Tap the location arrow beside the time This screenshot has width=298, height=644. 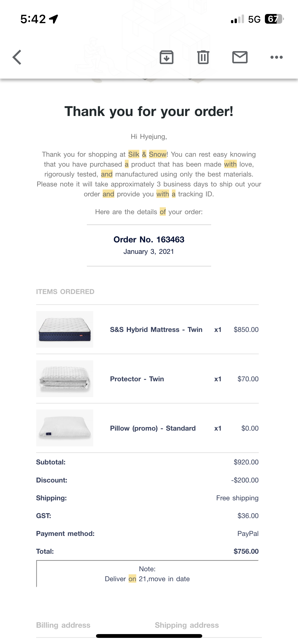coord(54,19)
